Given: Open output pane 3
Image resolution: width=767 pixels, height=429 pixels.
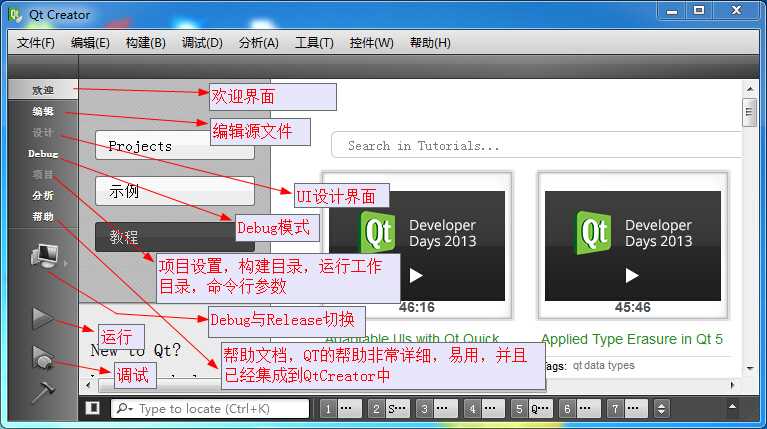Looking at the screenshot, I should (x=437, y=408).
